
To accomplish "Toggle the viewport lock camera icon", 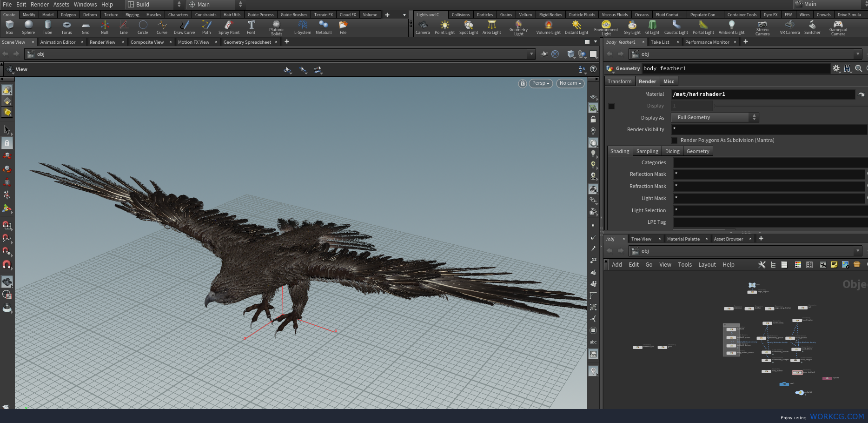I will [523, 83].
